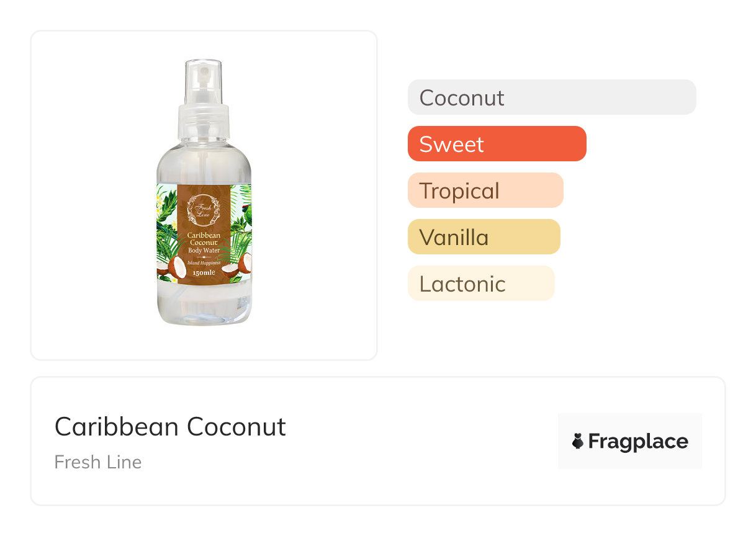Screen dimensions: 756x536
Task: Pick the Vanilla accord bar
Action: [484, 237]
